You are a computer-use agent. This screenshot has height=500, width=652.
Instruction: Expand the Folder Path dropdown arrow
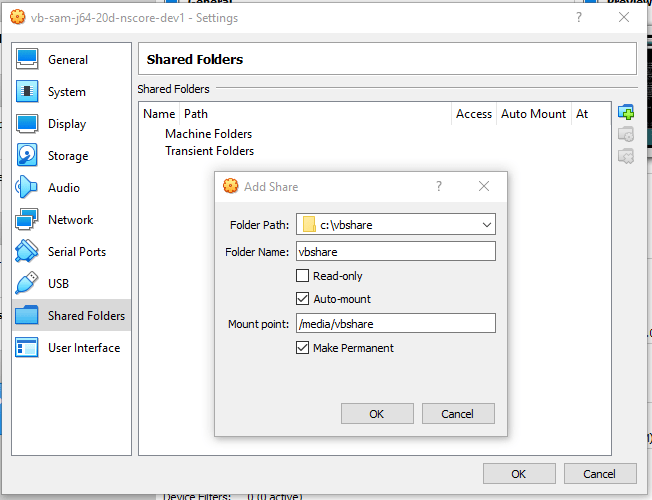tap(487, 225)
